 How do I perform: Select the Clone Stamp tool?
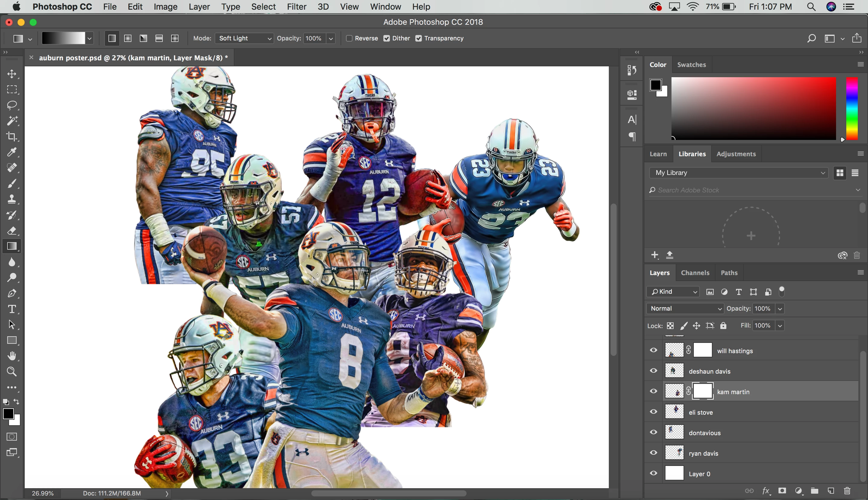point(12,199)
